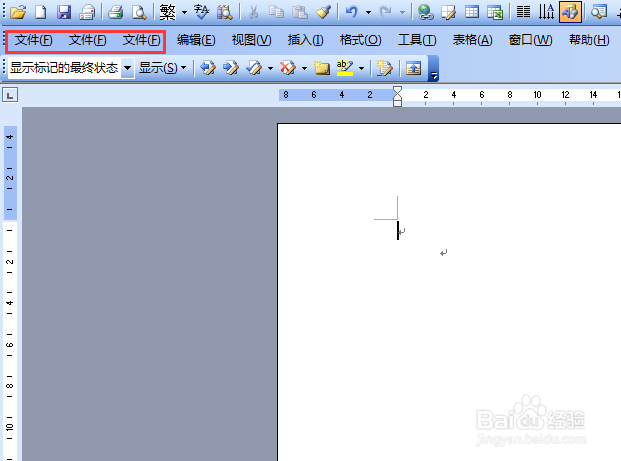This screenshot has width=621, height=461.
Task: Go to next change in Reviewing toolbar
Action: 231,68
